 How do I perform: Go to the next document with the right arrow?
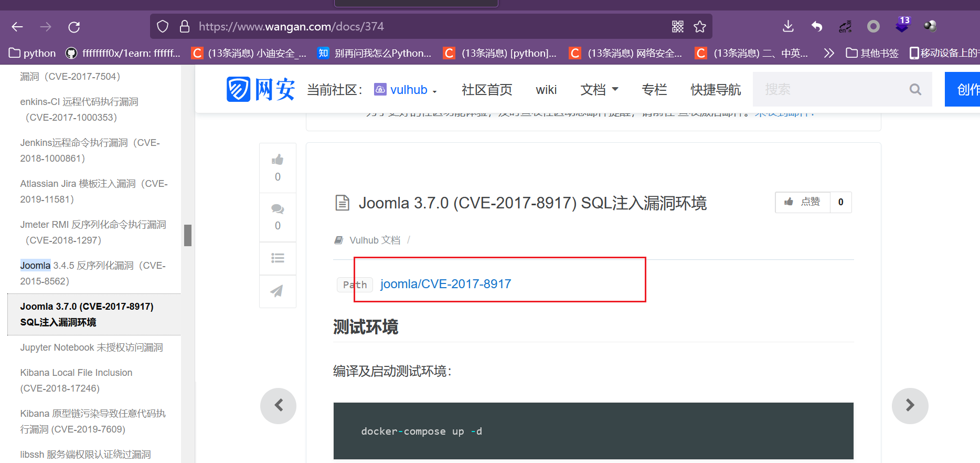click(x=910, y=406)
